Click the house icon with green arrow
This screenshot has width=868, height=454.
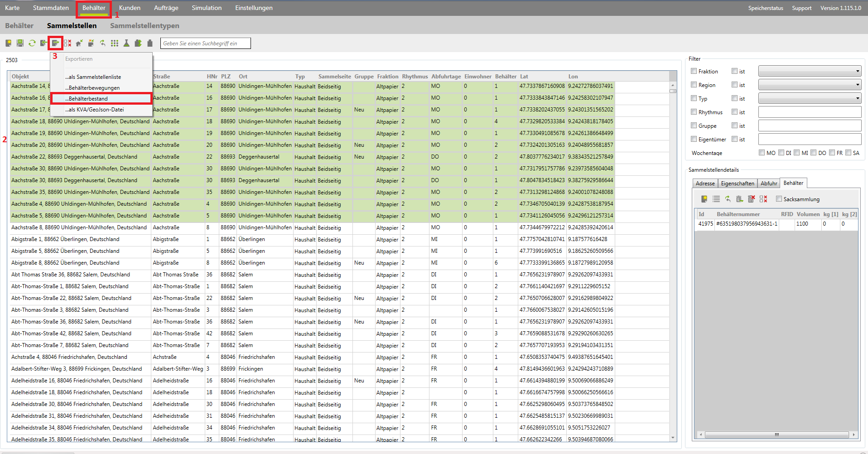click(79, 43)
